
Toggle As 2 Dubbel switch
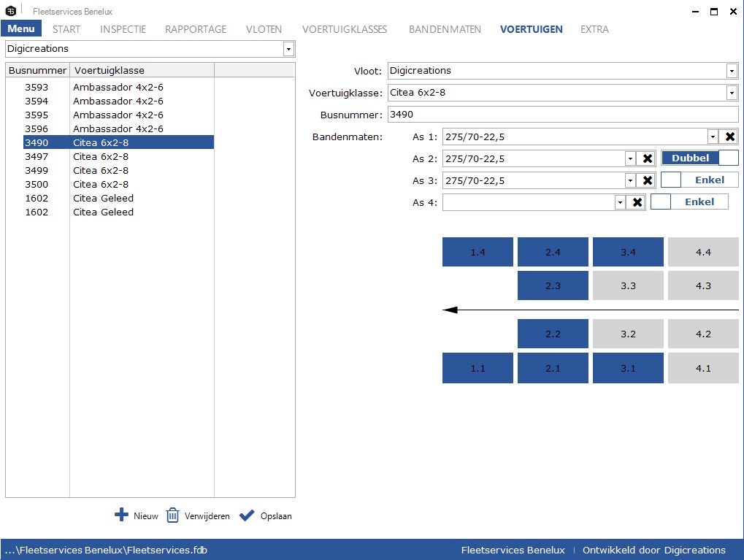tap(699, 158)
